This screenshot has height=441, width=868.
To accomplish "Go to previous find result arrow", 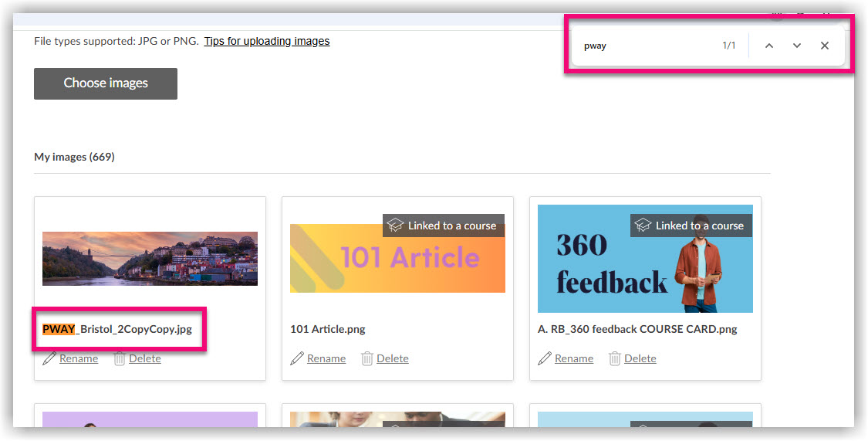I will coord(769,46).
